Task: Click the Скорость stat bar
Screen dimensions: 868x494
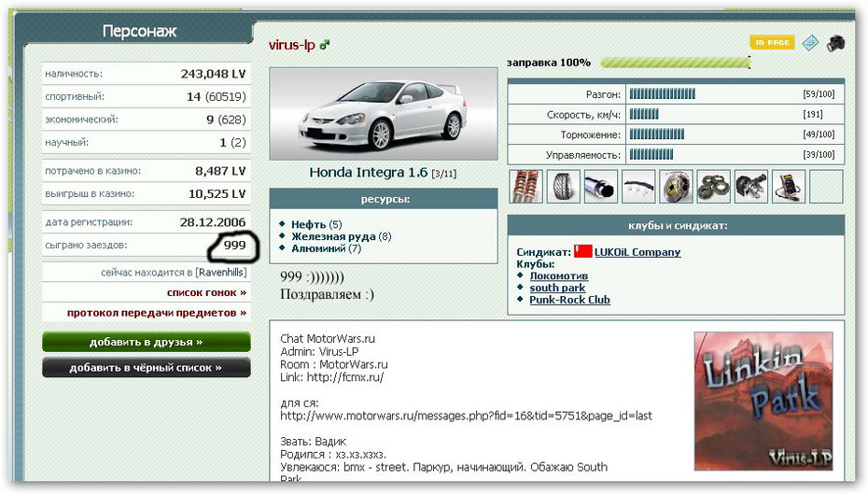Action: coord(644,115)
